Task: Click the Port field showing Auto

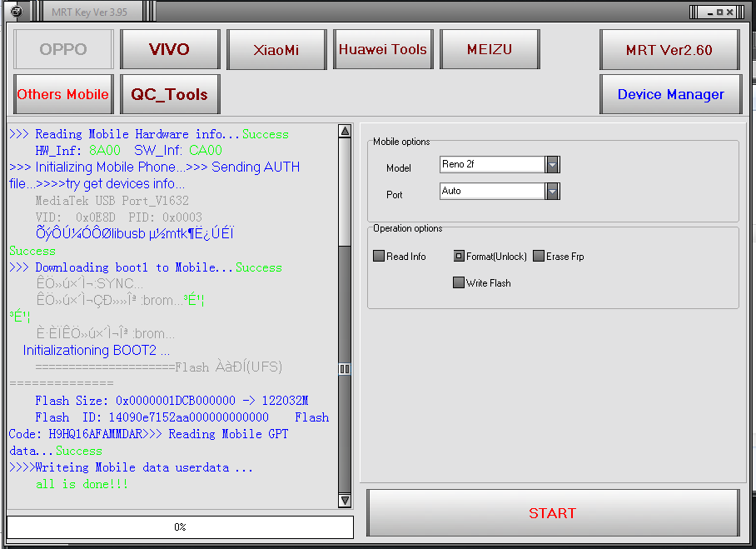Action: pyautogui.click(x=492, y=191)
